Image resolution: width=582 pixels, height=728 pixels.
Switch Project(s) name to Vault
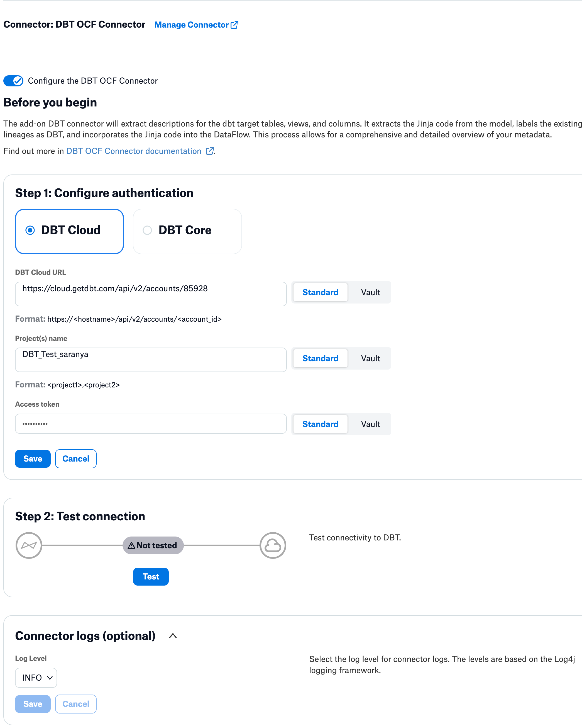[370, 358]
